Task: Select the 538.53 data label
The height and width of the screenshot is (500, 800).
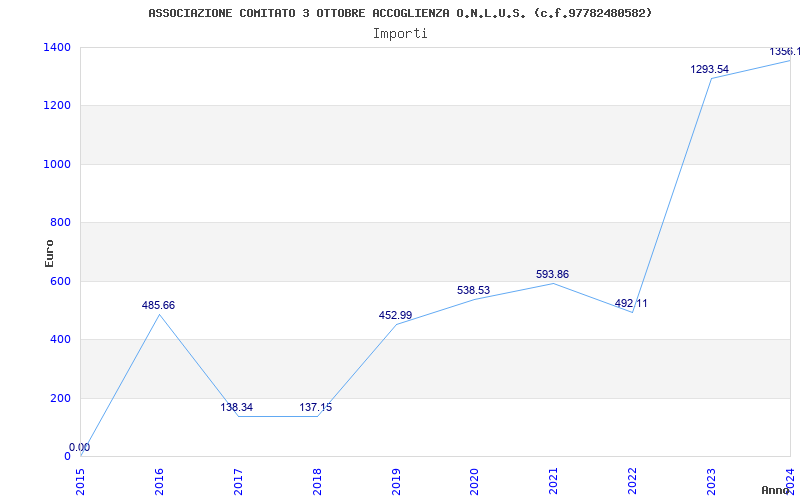Action: [x=473, y=290]
